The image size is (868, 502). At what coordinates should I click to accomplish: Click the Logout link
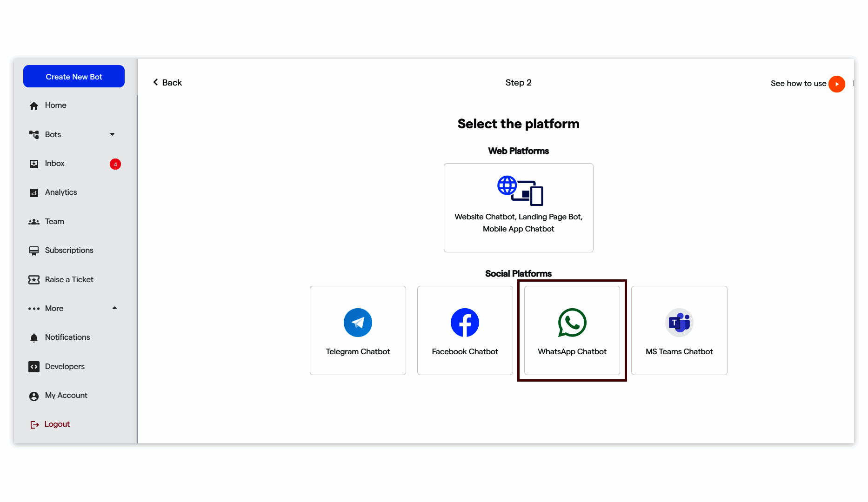click(57, 424)
